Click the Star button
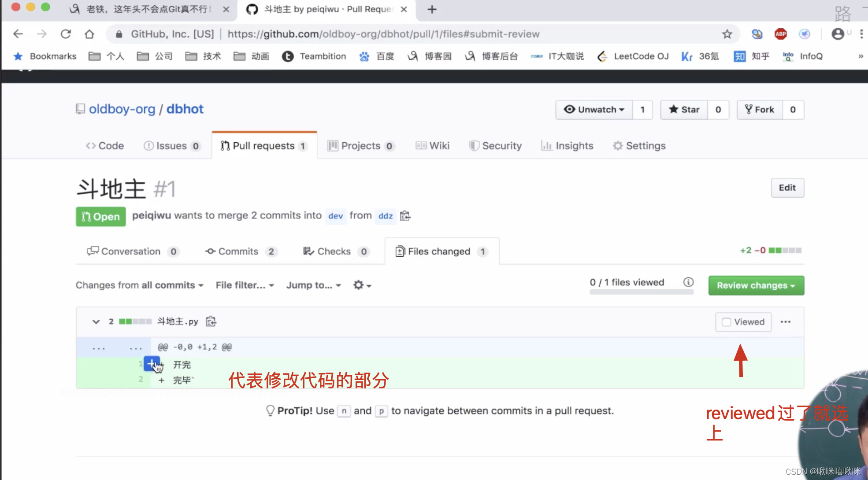 pyautogui.click(x=684, y=110)
